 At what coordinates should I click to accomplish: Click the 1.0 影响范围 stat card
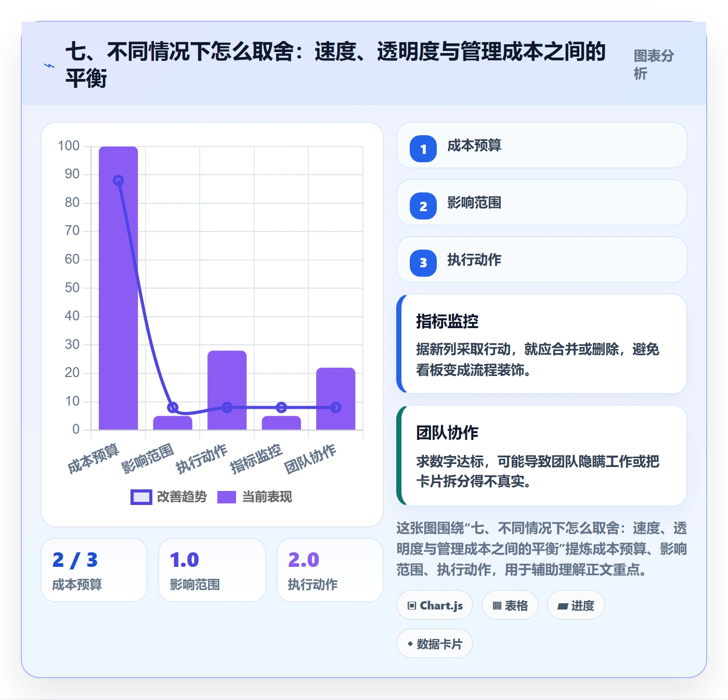point(212,570)
